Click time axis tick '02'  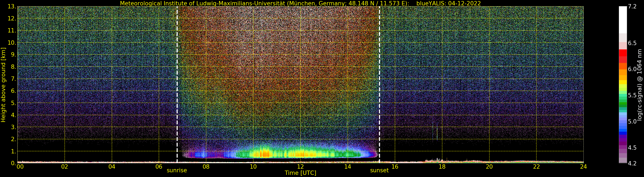click(x=65, y=166)
